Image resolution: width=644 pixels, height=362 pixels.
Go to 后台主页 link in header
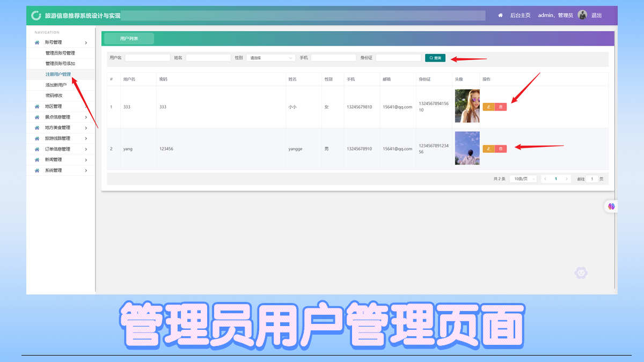520,16
